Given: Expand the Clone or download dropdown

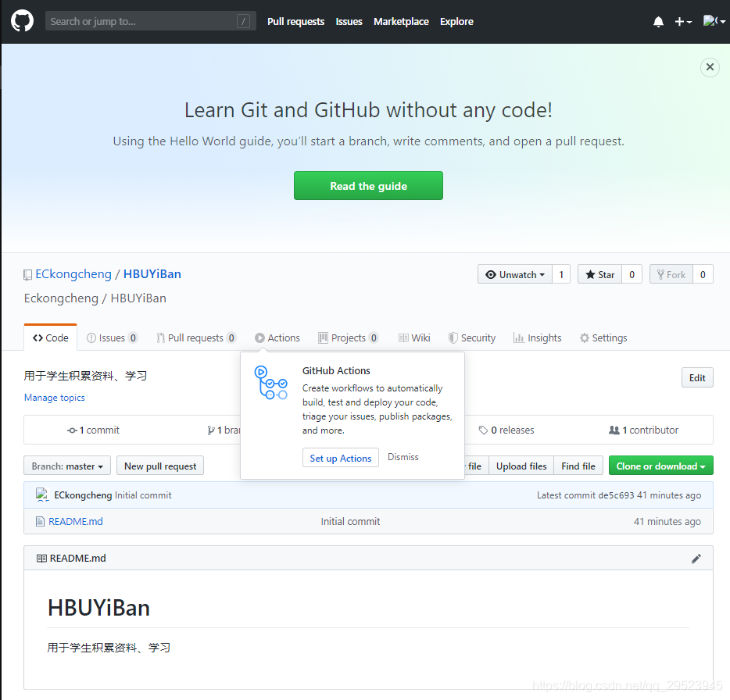Looking at the screenshot, I should point(660,466).
